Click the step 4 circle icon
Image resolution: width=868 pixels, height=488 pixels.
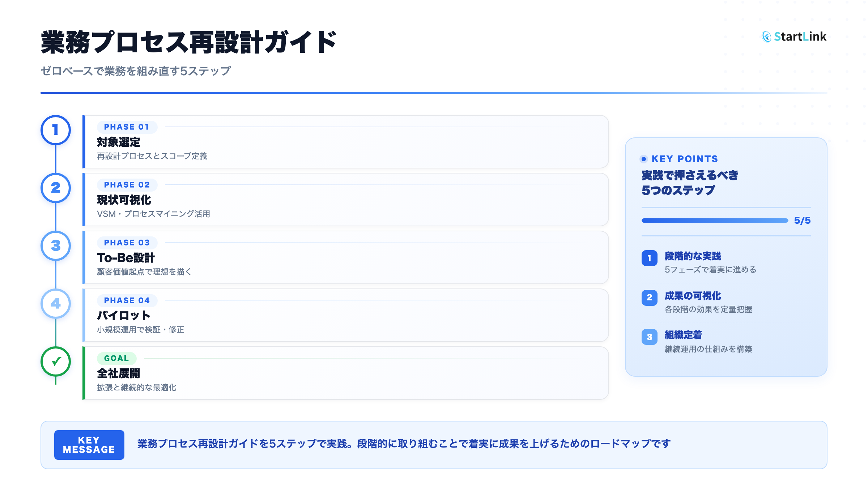[x=55, y=304]
